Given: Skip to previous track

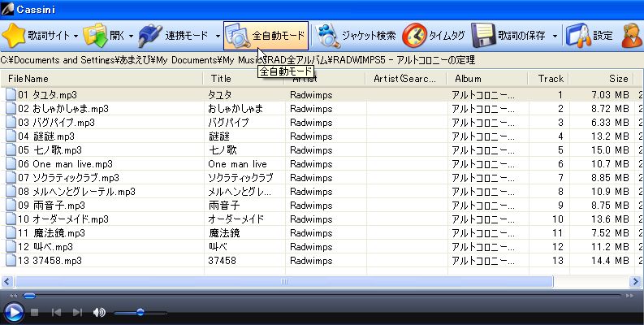Looking at the screenshot, I should 56,313.
